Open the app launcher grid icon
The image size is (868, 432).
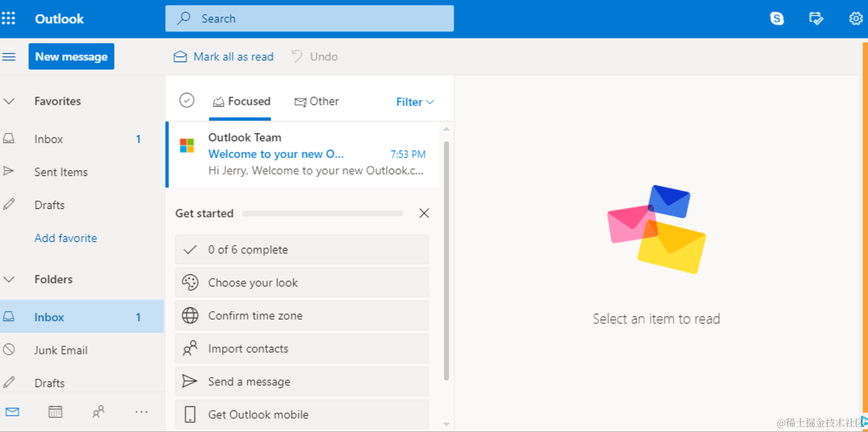8,18
